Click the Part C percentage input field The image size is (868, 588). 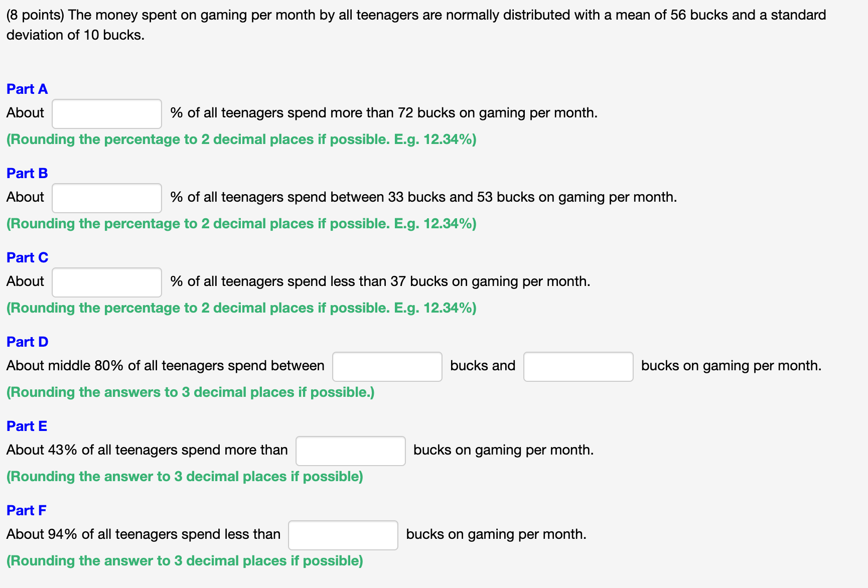pyautogui.click(x=106, y=282)
